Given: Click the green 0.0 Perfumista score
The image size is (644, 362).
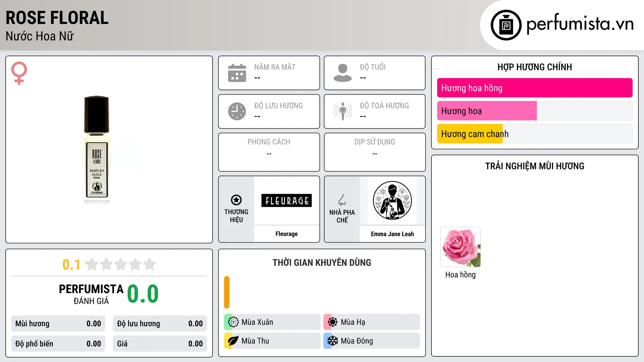Looking at the screenshot, I should click(143, 294).
